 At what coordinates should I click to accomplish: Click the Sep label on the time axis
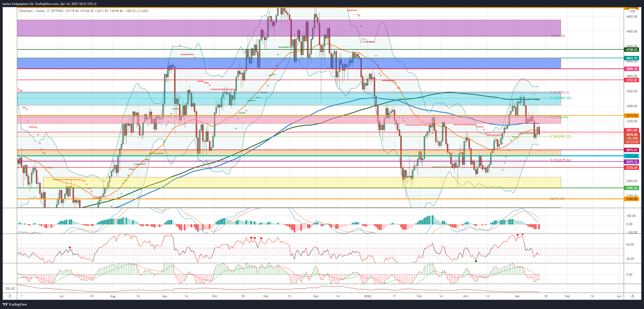click(164, 296)
